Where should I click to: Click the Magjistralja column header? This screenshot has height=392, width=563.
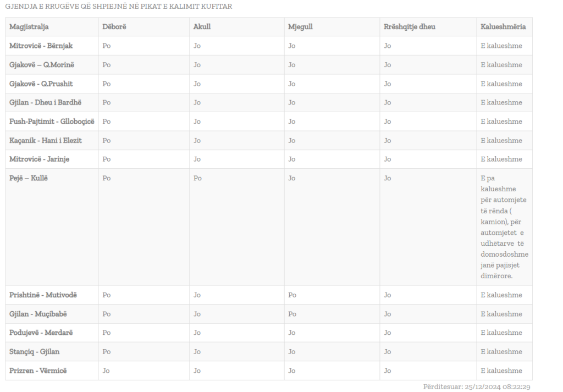click(x=29, y=27)
